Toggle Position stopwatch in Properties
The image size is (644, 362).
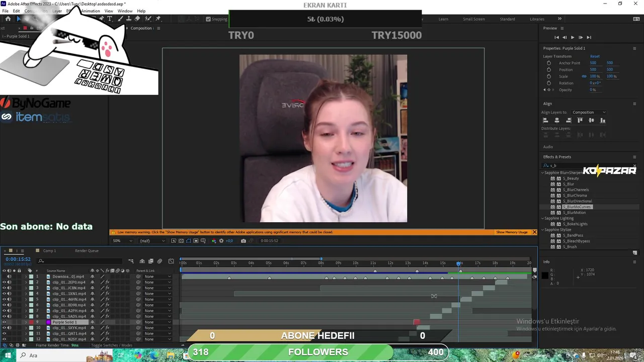click(x=549, y=69)
